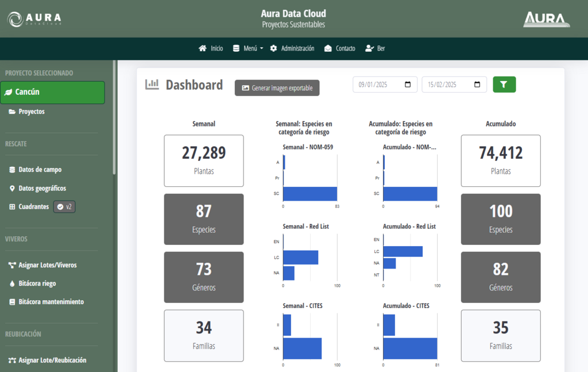The width and height of the screenshot is (588, 372).
Task: Open Datos geográficos in sidebar
Action: coord(42,188)
